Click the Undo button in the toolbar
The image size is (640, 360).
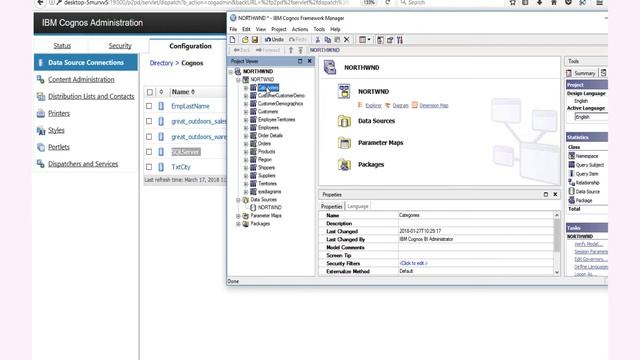[x=274, y=40]
